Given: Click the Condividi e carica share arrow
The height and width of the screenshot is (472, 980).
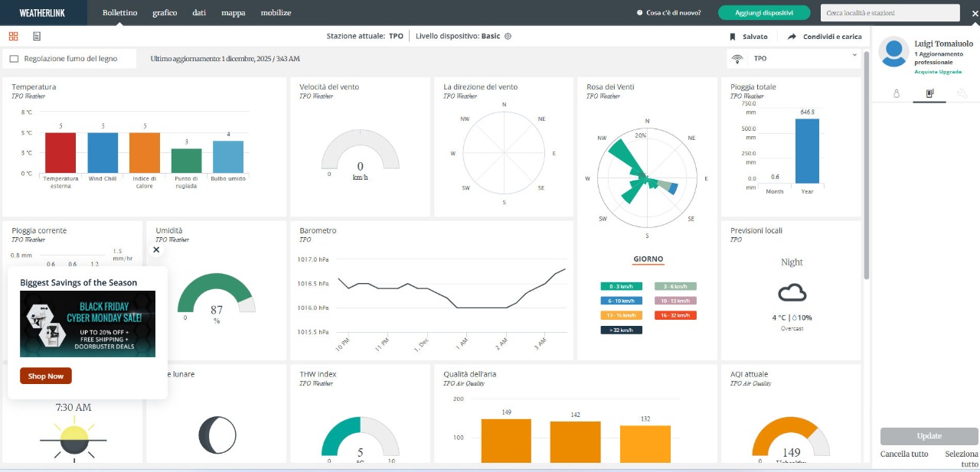Looking at the screenshot, I should point(792,37).
